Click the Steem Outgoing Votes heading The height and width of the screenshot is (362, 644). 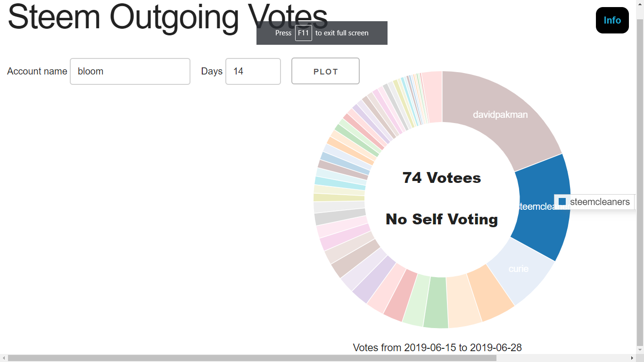click(x=167, y=16)
